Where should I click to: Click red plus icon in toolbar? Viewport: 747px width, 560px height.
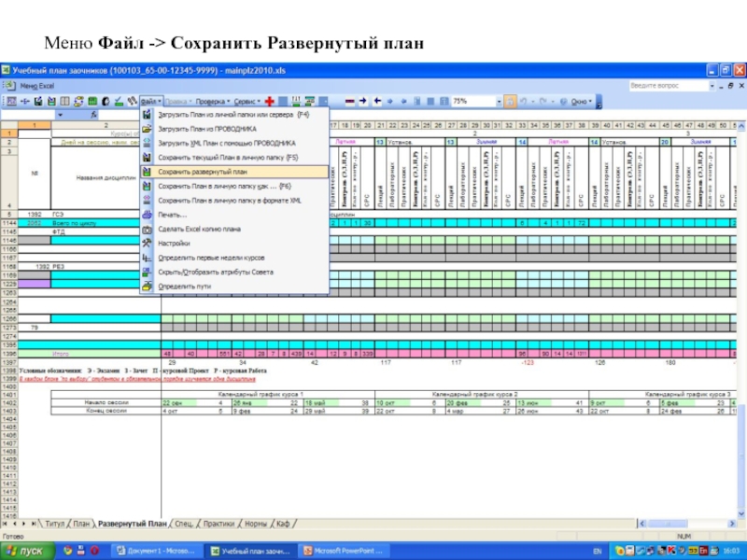[269, 101]
